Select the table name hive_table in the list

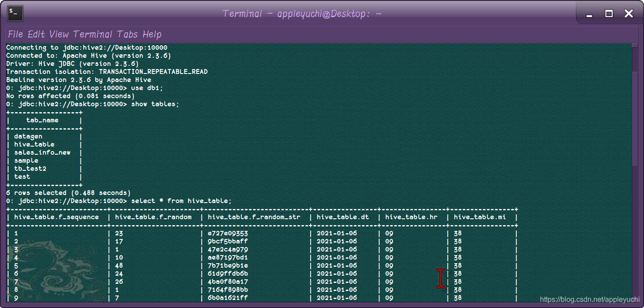coord(35,144)
